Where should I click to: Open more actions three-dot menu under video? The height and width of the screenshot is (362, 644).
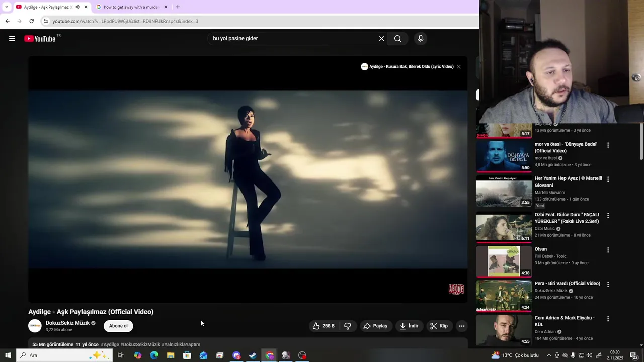point(461,326)
